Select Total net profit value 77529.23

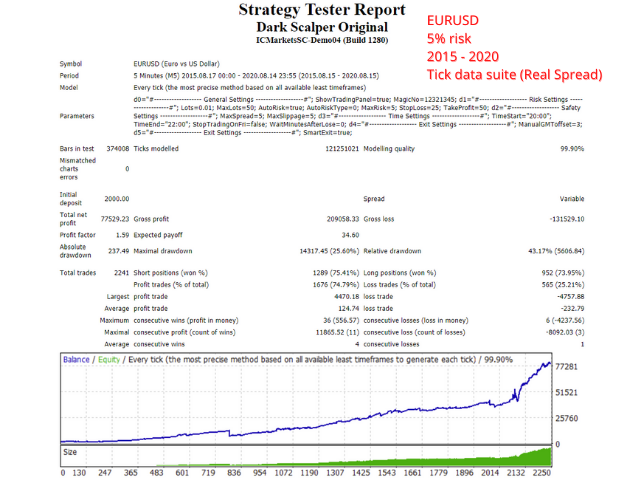[115, 219]
